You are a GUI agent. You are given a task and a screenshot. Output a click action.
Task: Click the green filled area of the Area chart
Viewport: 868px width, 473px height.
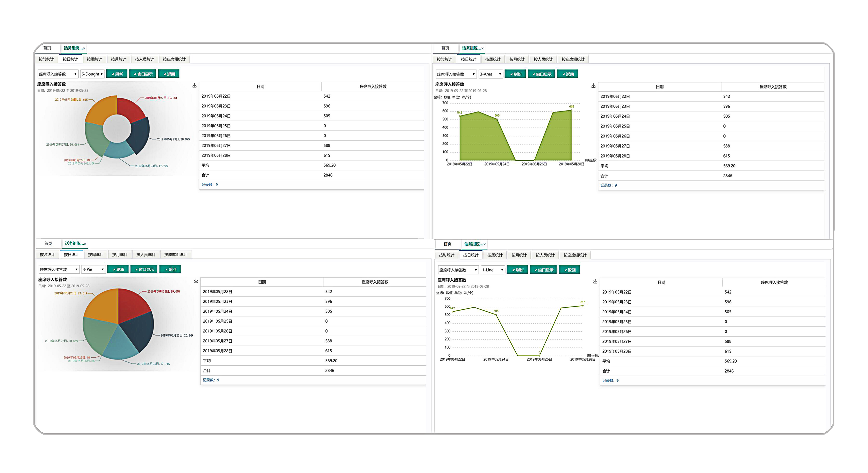tap(482, 138)
